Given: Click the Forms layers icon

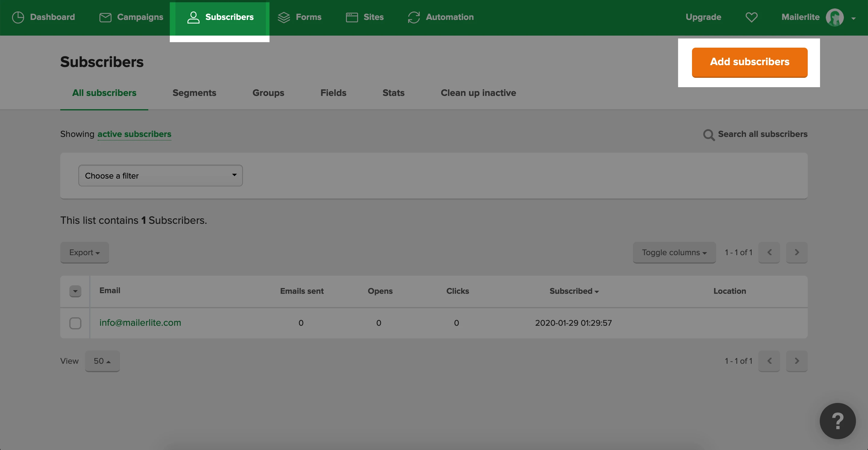Looking at the screenshot, I should coord(284,17).
